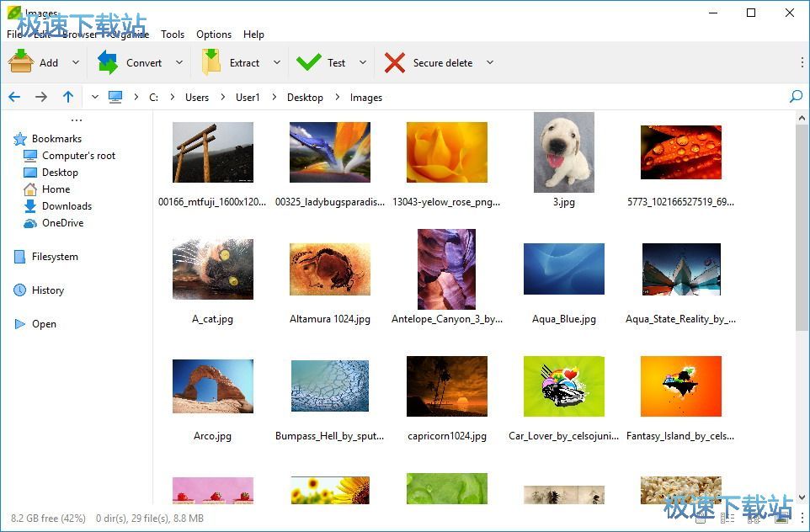This screenshot has width=810, height=532.
Task: Select the Car_Lover_by_celsojuni thumbnail
Action: pos(564,386)
